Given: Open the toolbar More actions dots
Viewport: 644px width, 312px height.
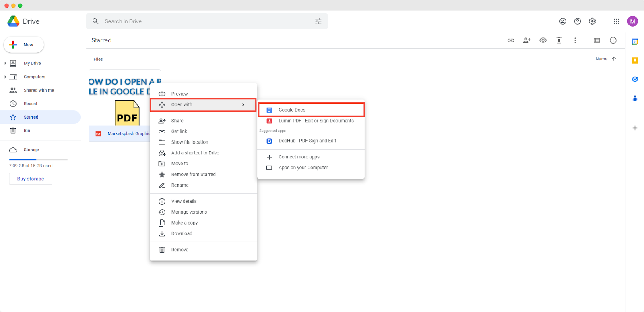Looking at the screenshot, I should click(x=575, y=40).
